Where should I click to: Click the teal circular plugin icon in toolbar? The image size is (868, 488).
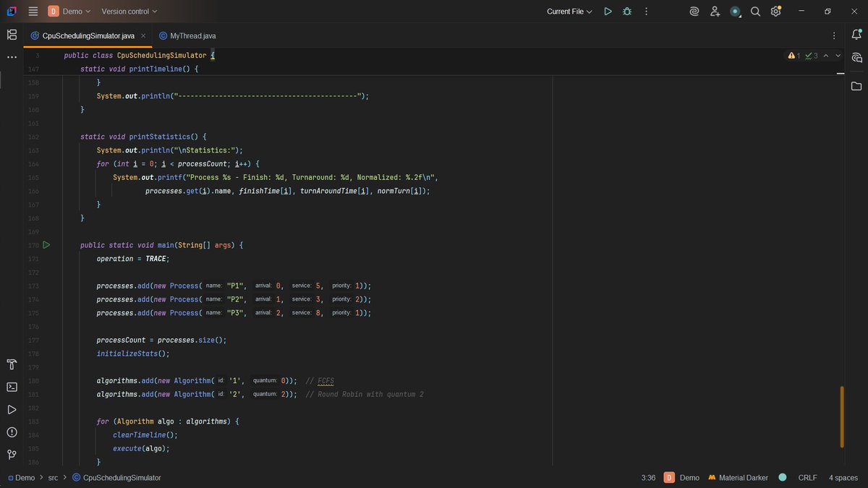735,12
